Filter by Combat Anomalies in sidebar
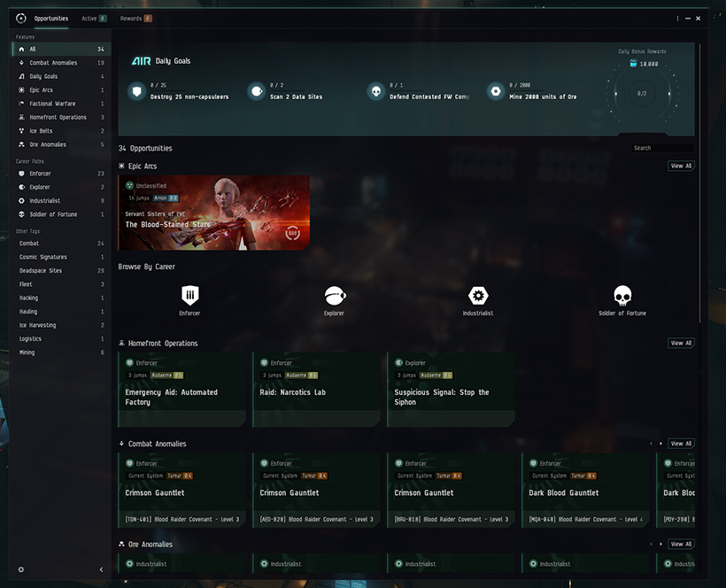726x588 pixels. point(62,63)
